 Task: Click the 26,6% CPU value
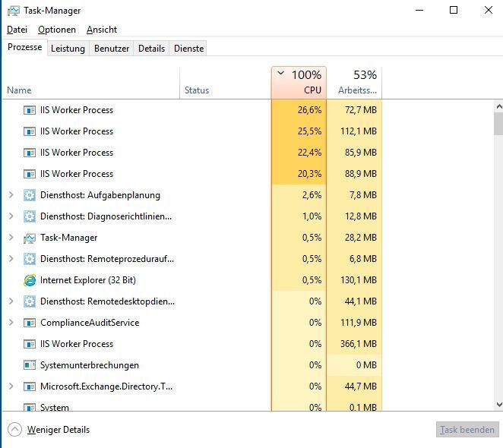309,110
